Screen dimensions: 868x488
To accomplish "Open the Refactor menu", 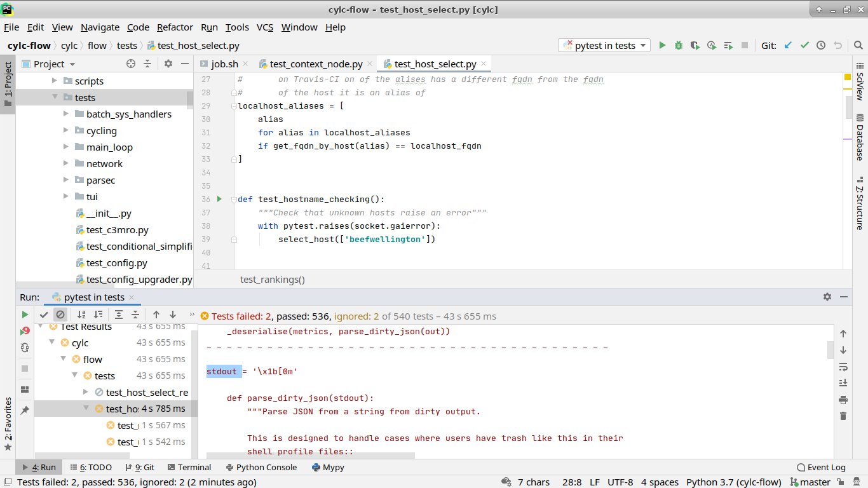I will (x=175, y=27).
